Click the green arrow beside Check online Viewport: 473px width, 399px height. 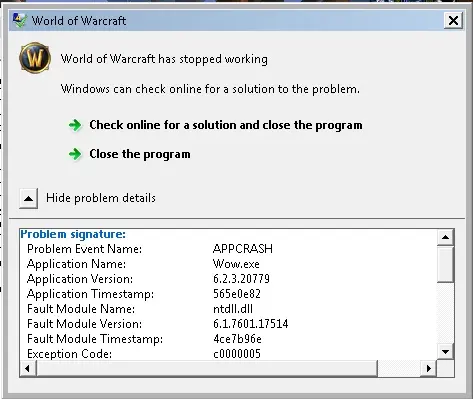(x=75, y=125)
